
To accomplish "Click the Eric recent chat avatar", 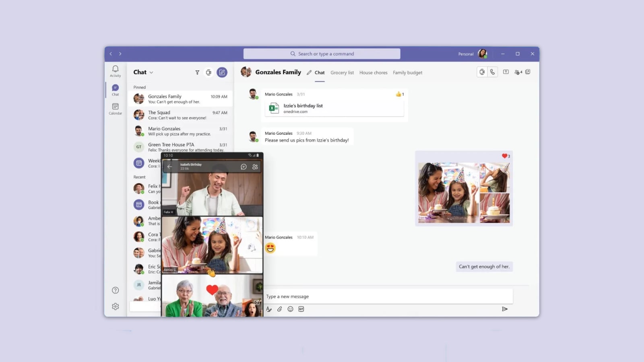I will tap(139, 269).
